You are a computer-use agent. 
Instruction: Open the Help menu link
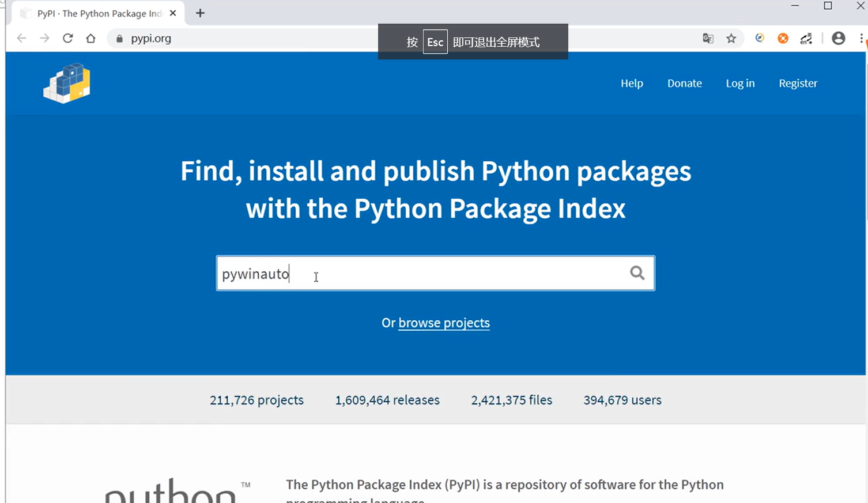pyautogui.click(x=632, y=83)
